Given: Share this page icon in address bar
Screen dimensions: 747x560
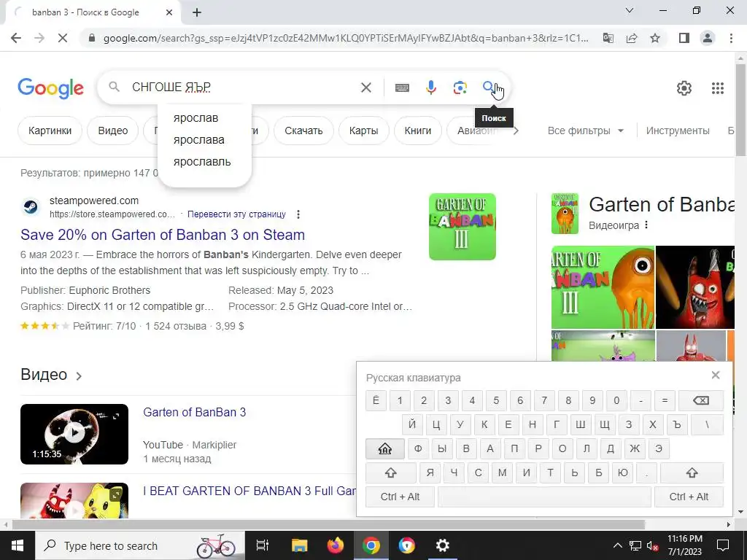Looking at the screenshot, I should coord(632,38).
